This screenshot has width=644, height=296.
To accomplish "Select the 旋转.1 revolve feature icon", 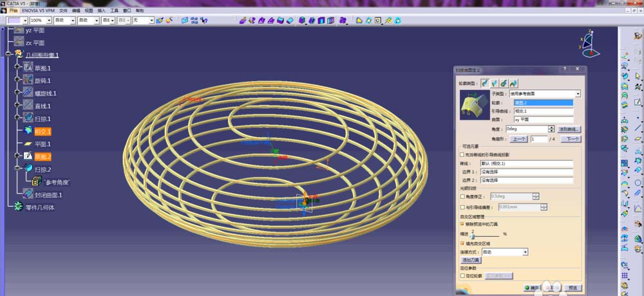I will click(x=28, y=80).
